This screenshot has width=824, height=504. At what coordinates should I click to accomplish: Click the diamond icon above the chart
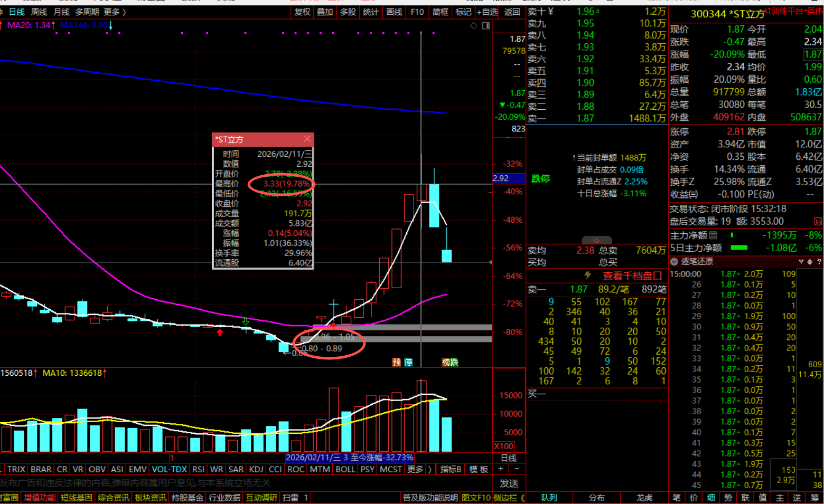pos(474,25)
